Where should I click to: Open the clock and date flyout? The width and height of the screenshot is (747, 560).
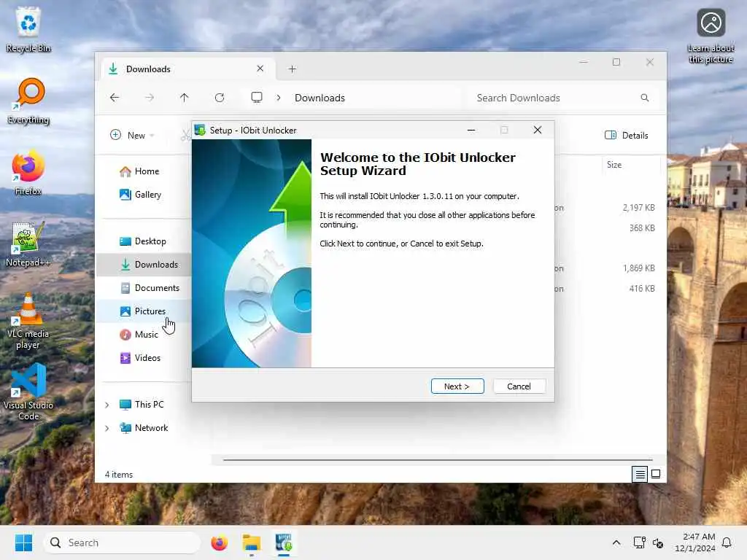coord(695,542)
